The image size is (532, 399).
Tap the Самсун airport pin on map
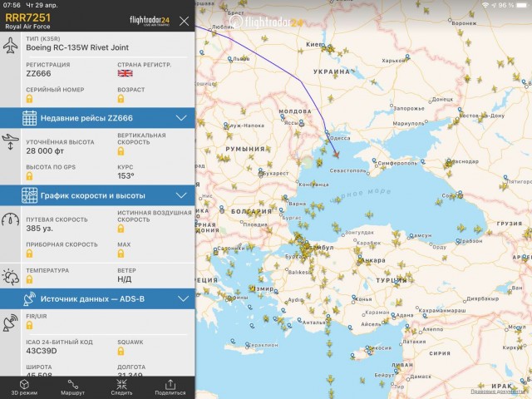pos(411,235)
